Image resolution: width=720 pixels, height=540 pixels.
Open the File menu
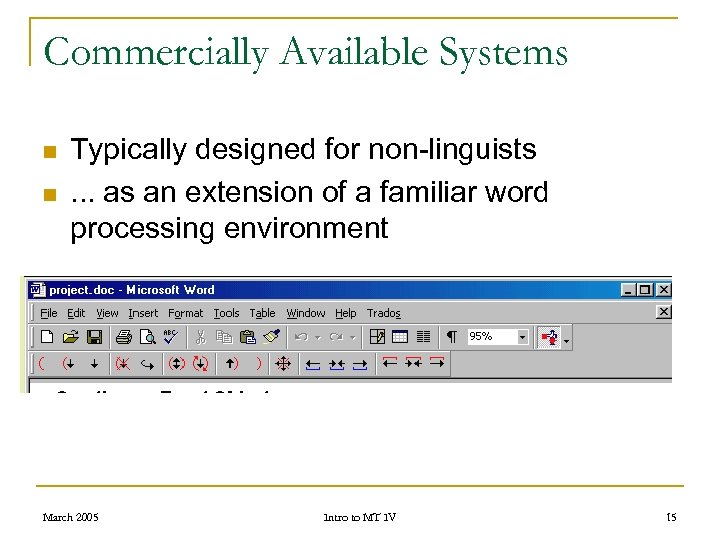[49, 313]
